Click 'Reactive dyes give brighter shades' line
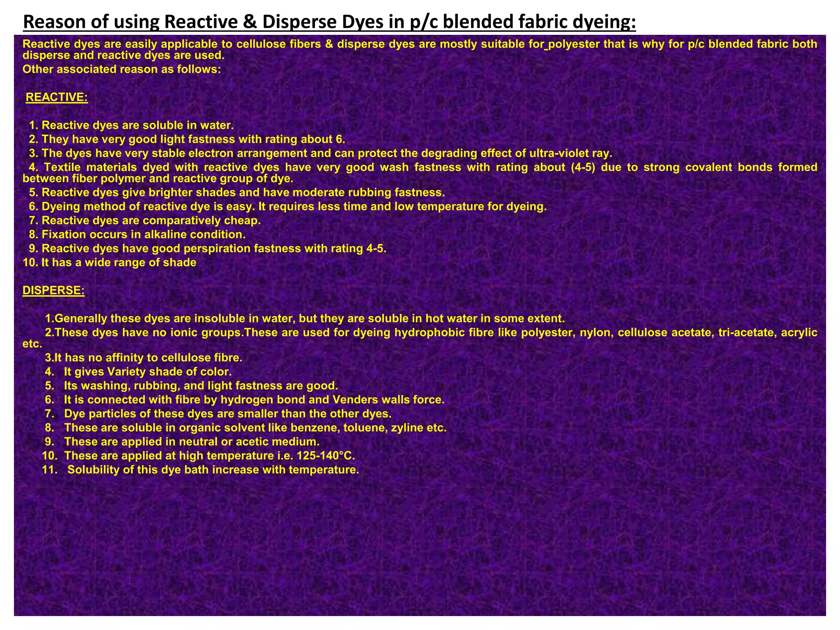 237,192
